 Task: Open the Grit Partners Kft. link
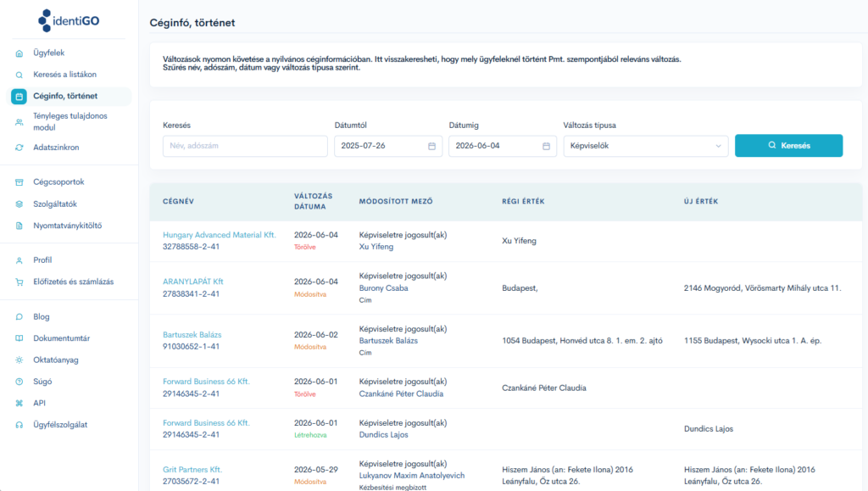click(192, 470)
